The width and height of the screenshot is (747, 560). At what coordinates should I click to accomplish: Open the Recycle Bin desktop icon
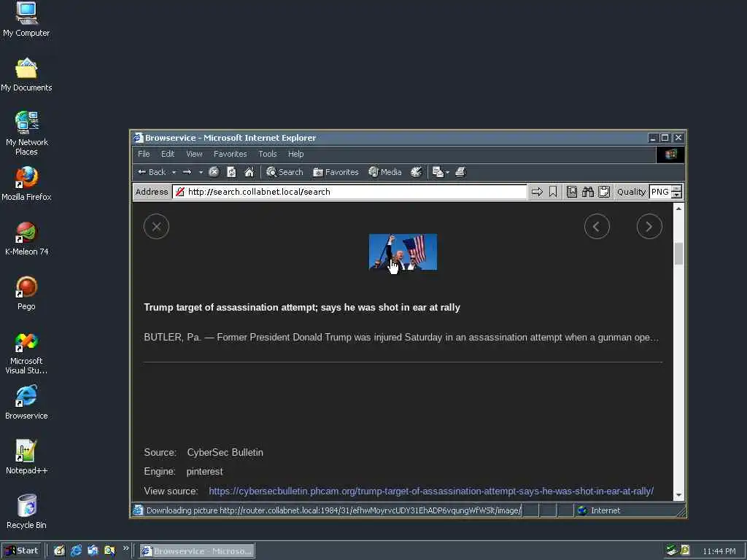pos(26,512)
